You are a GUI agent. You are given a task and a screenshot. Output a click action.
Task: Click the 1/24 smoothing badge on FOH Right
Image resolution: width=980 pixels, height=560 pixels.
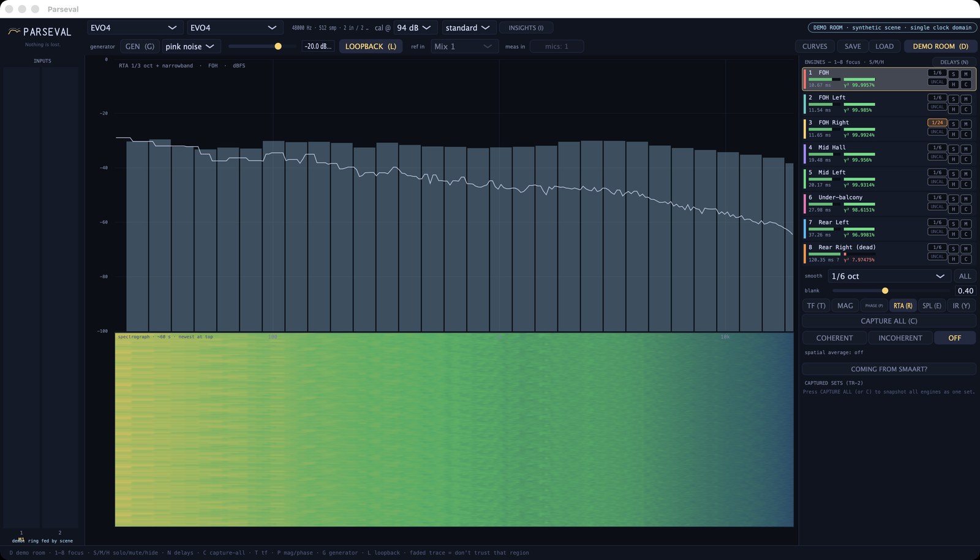[937, 123]
